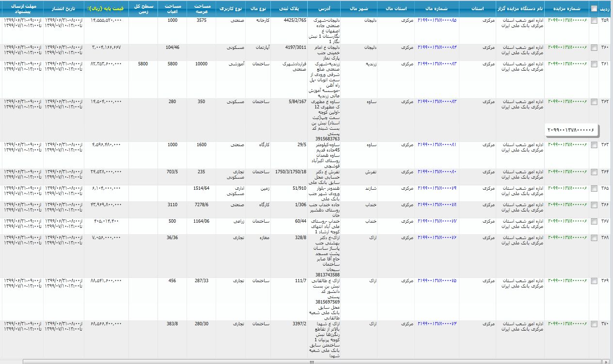This screenshot has height=364, width=613.
Task: Open the green auction number link in row ۳۵۹
Action: click(x=567, y=21)
